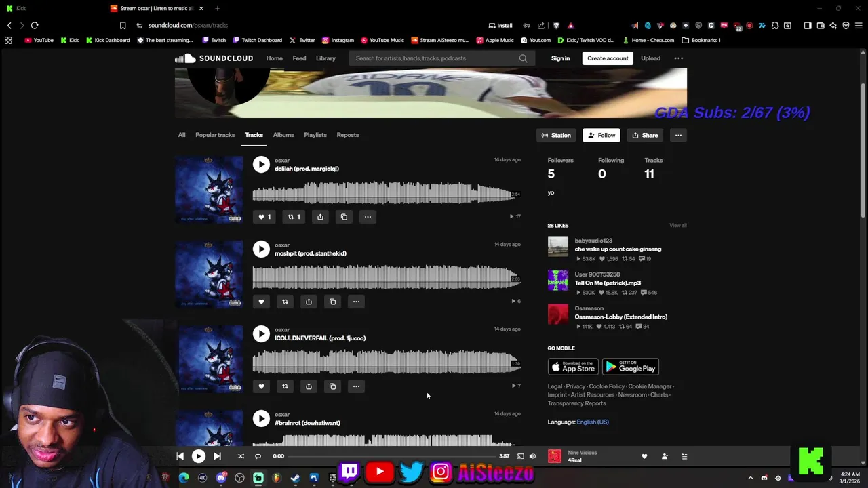Open the Home page in SoundCloud header
Screen dimensions: 868x488
(274, 58)
